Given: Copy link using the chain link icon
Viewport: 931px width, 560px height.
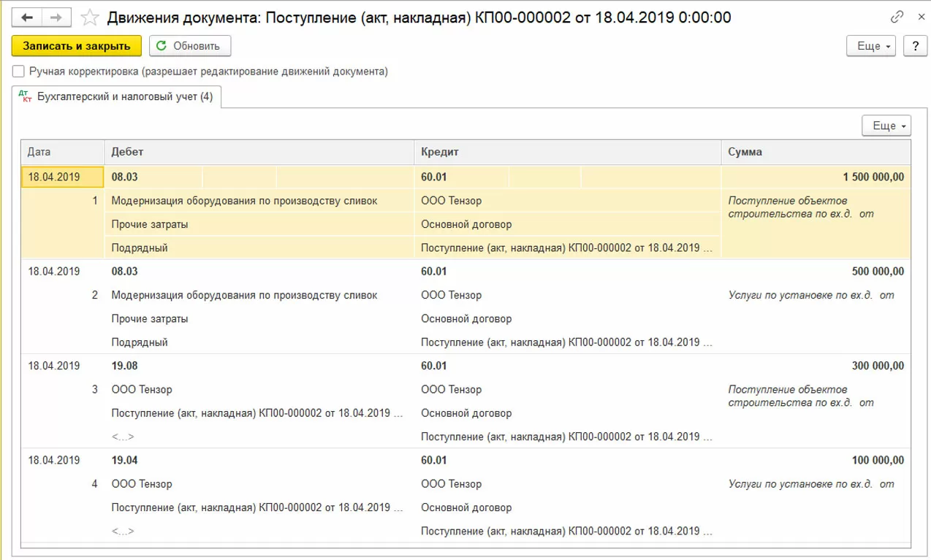Looking at the screenshot, I should [897, 17].
